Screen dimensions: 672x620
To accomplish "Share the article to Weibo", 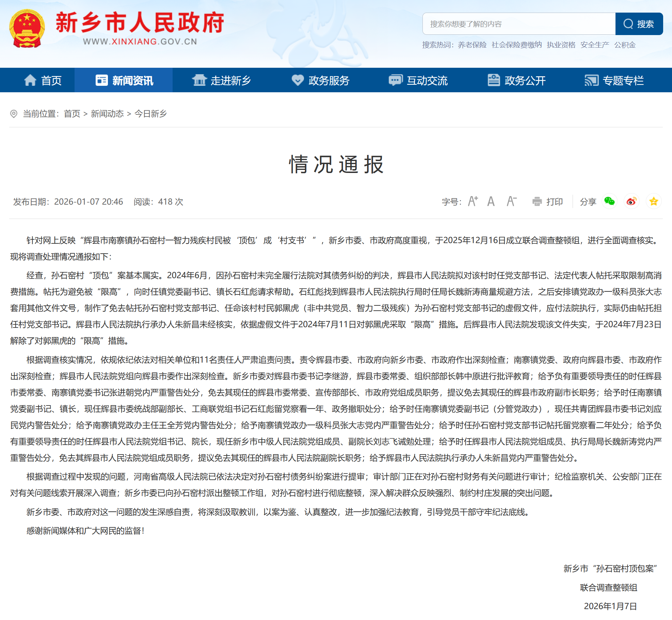I will click(x=632, y=201).
